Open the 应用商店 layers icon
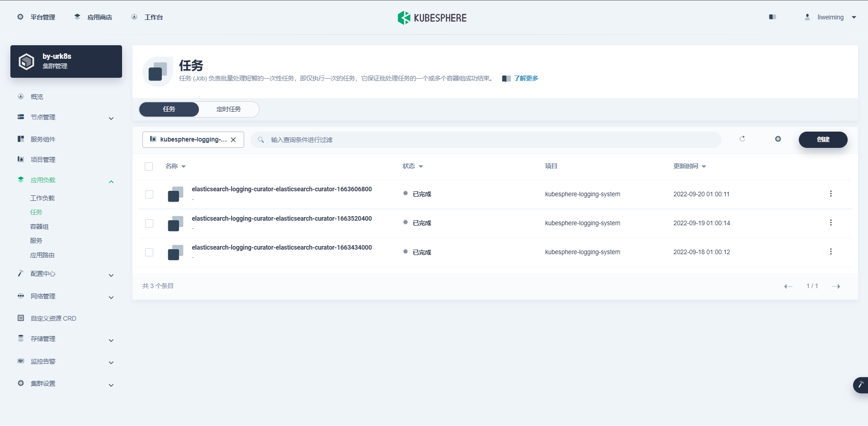Screen dimensions: 868x426 (x=77, y=17)
